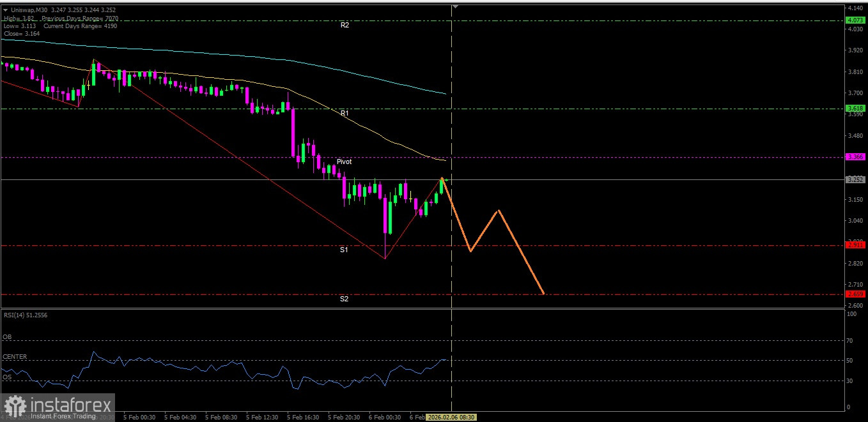Viewport: 868px width, 422px height.
Task: Click the 5 Feb 00:30 time label
Action: (x=139, y=417)
